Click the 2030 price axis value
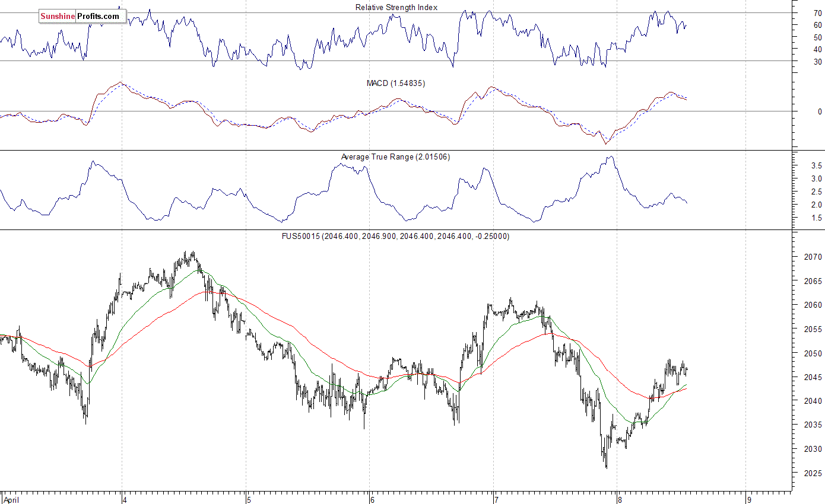 814,449
